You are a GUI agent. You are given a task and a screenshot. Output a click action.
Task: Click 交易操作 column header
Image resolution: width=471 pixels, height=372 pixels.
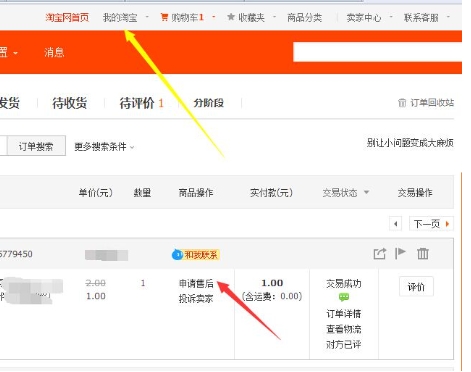coord(415,193)
